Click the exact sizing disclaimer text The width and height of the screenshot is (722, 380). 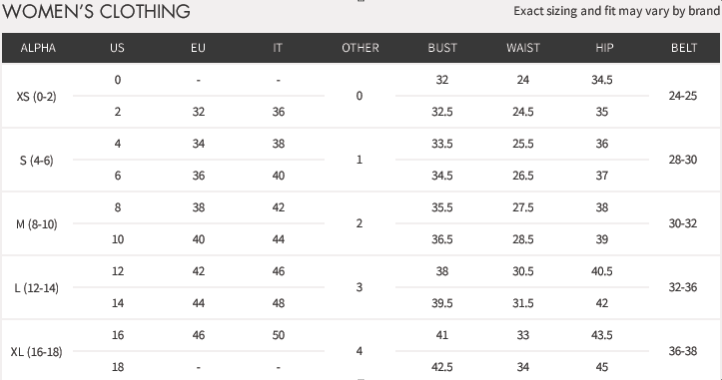coord(617,11)
